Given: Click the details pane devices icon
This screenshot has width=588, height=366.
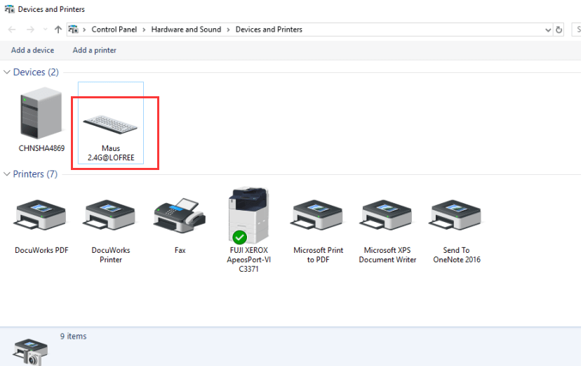Looking at the screenshot, I should 31,352.
